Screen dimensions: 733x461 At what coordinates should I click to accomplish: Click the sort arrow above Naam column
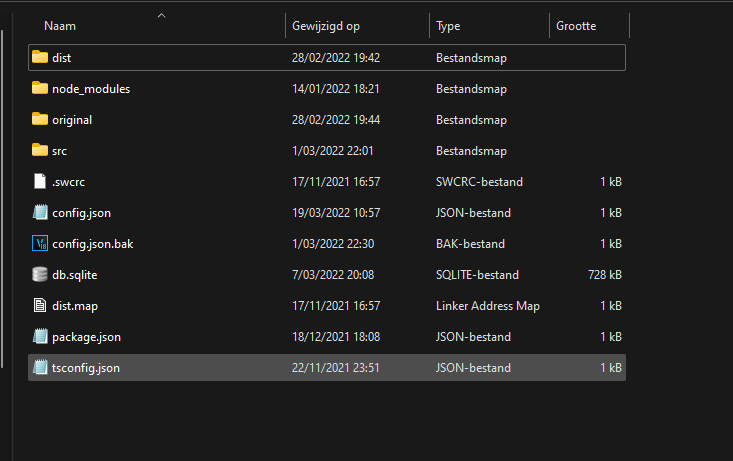(x=161, y=15)
